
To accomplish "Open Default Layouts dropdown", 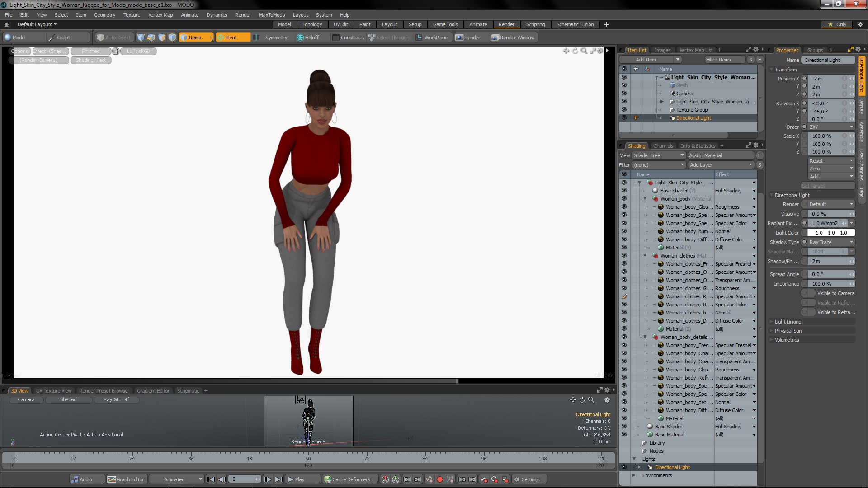I will tap(37, 24).
